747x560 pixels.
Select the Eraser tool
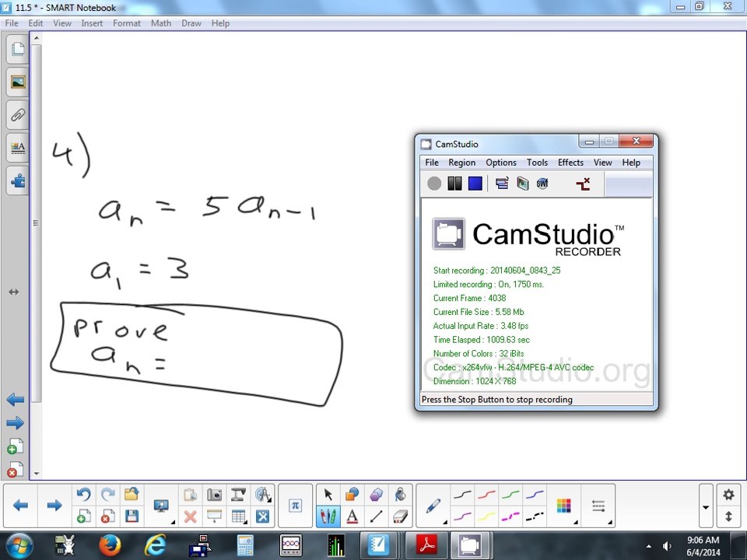pyautogui.click(x=400, y=516)
